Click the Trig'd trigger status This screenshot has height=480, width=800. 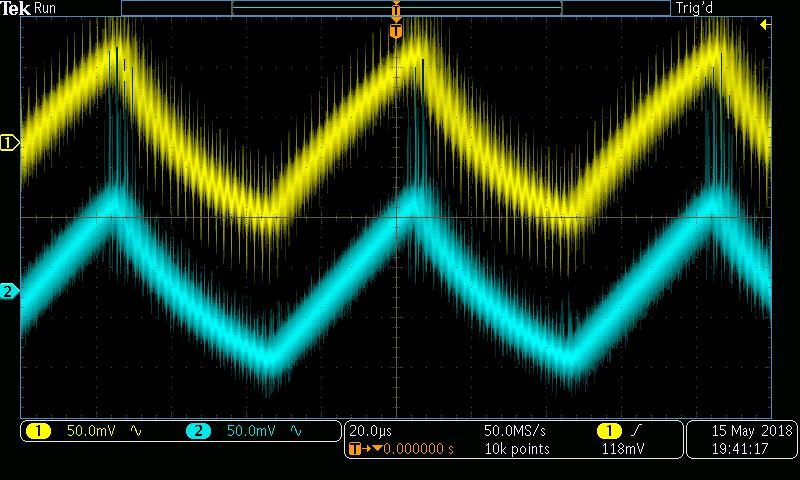(x=694, y=8)
